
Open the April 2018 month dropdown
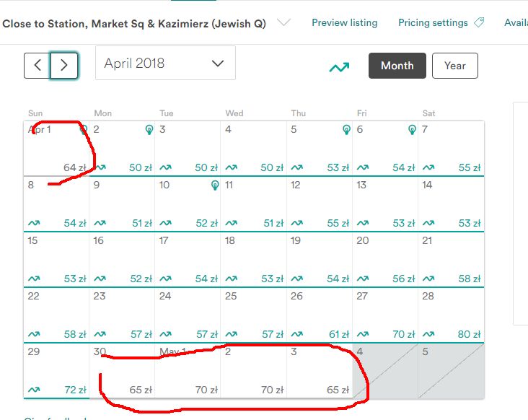click(165, 64)
